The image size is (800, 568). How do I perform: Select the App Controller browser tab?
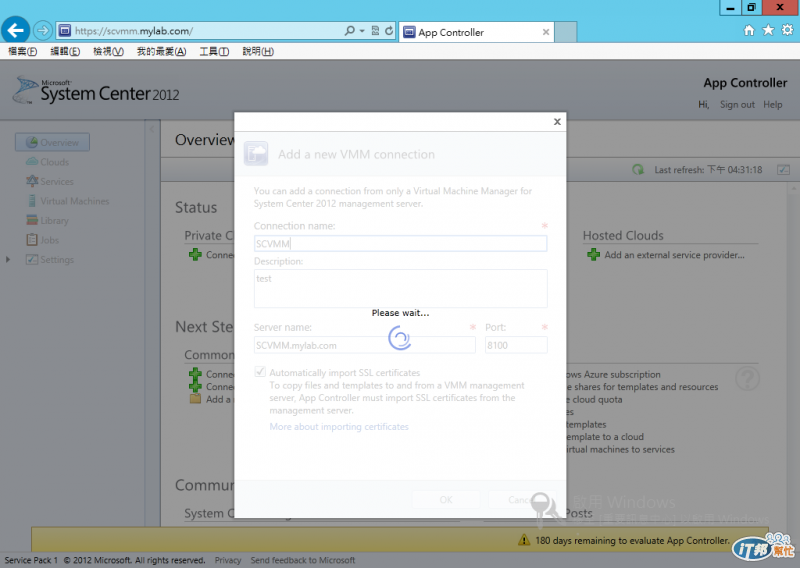[x=476, y=32]
